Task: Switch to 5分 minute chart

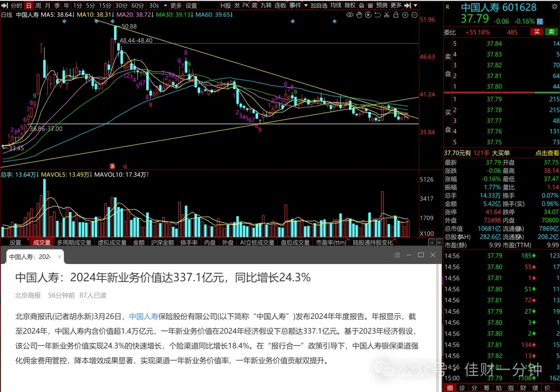Action: [x=90, y=5]
